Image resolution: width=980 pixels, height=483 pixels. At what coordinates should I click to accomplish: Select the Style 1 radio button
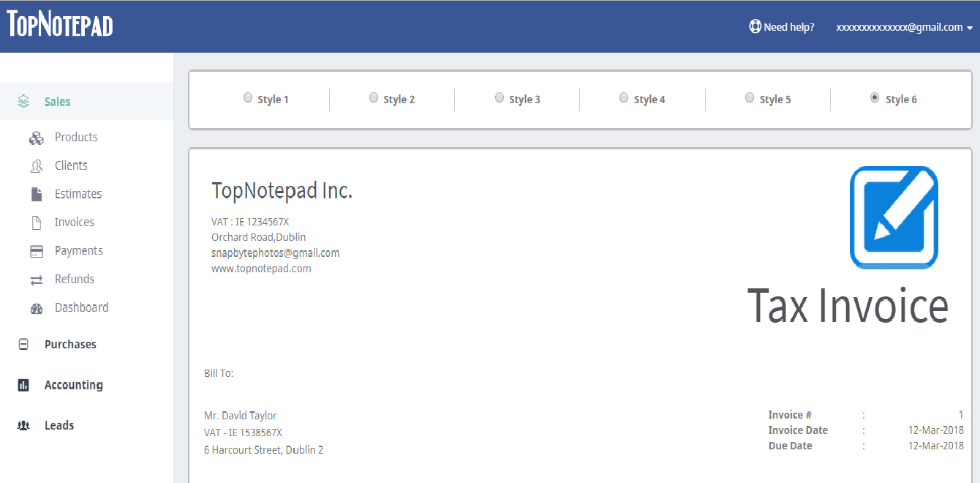coord(248,98)
